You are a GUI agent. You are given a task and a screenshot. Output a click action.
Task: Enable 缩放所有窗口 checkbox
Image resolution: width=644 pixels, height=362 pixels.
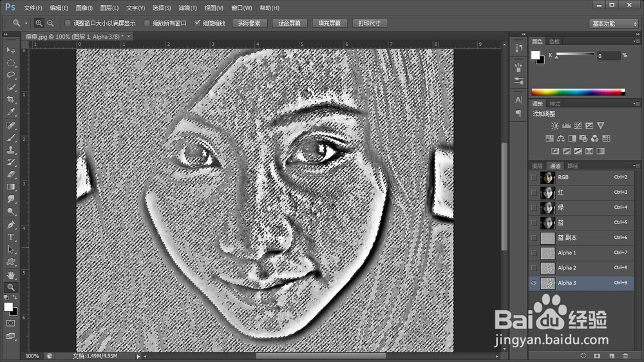click(147, 23)
